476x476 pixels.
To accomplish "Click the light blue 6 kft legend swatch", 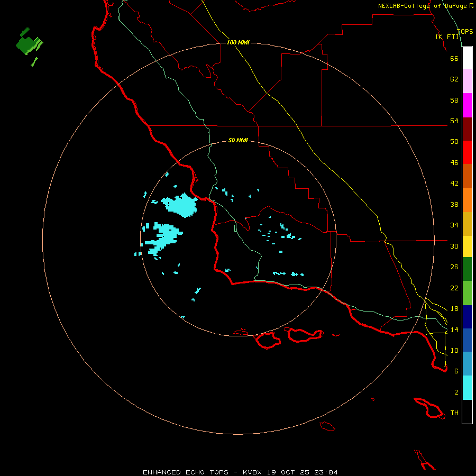I will tap(467, 364).
